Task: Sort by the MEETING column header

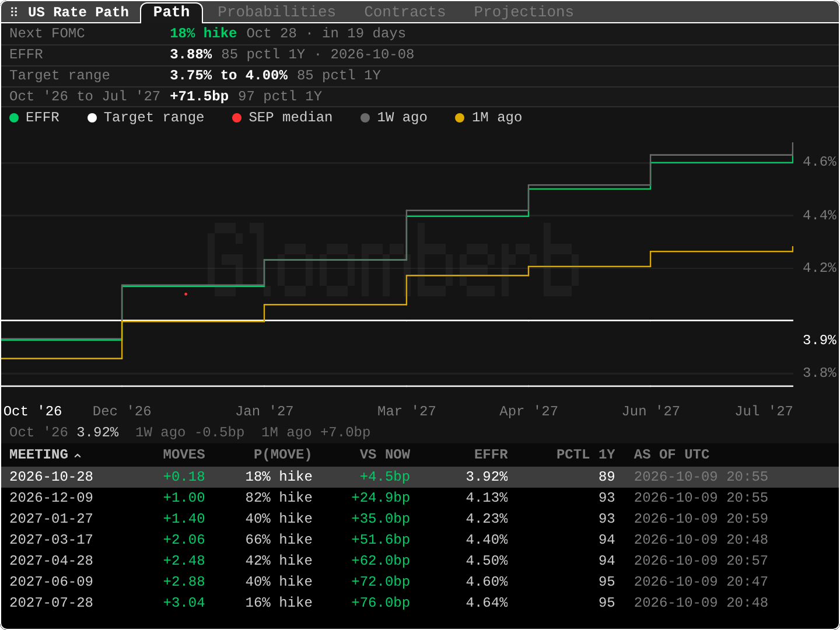Action: [38, 454]
